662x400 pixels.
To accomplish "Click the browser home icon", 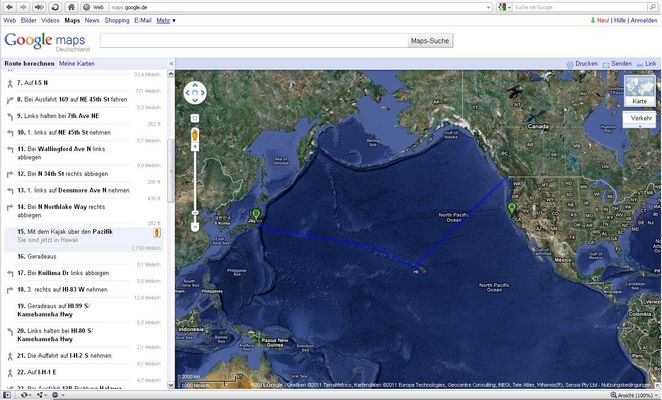I will 70,6.
